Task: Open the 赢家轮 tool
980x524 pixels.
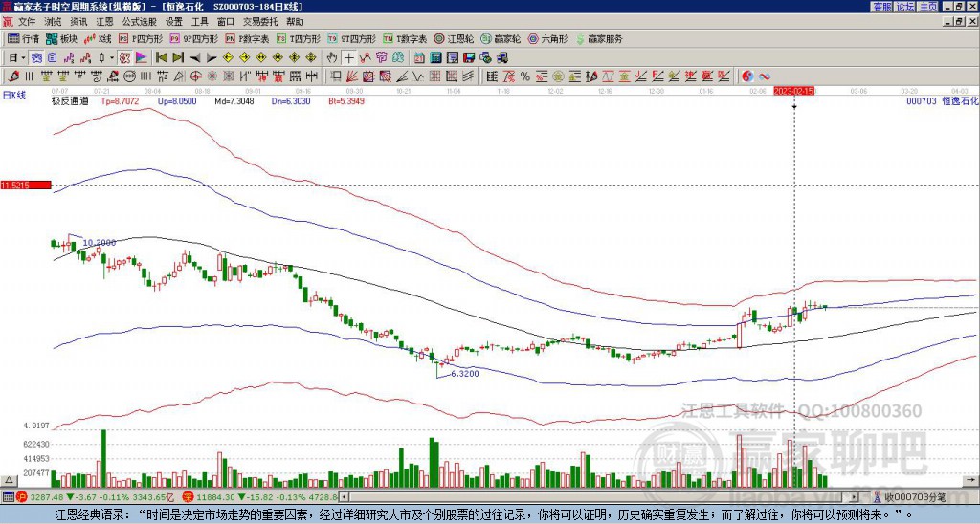Action: point(501,38)
